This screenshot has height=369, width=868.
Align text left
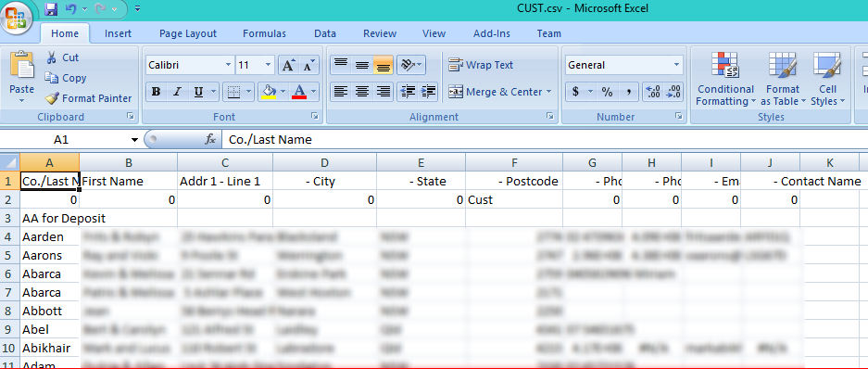(x=341, y=92)
